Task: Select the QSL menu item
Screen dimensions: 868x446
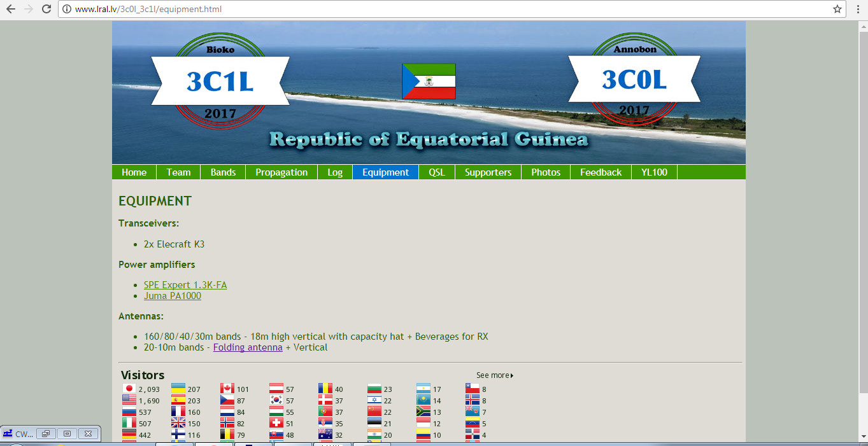Action: pos(437,172)
